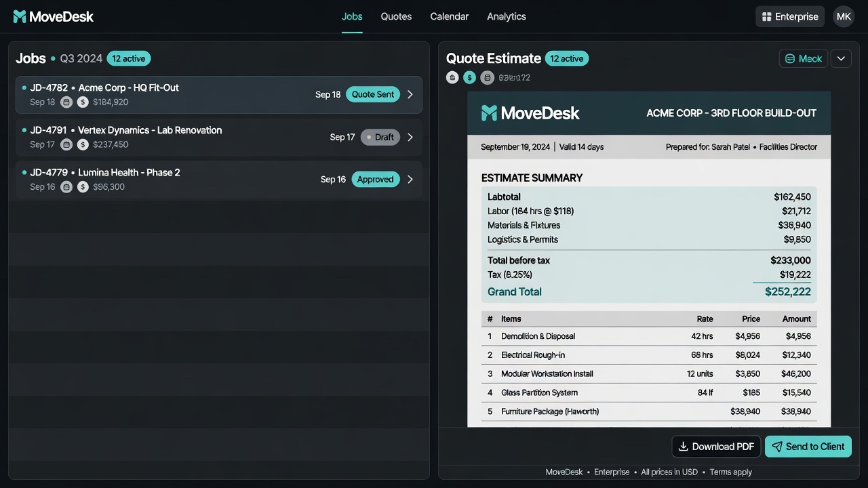Click the MoveDesk link in the footer
The image size is (868, 488).
pyautogui.click(x=564, y=472)
